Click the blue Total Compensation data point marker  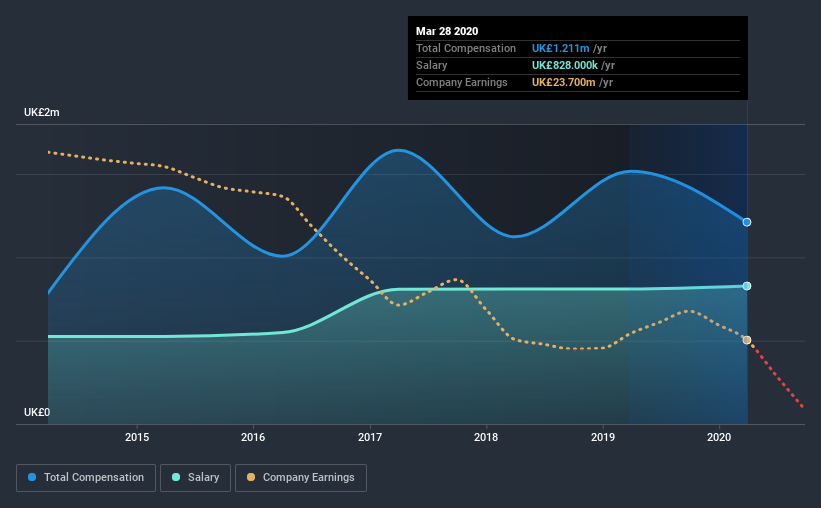pyautogui.click(x=747, y=222)
